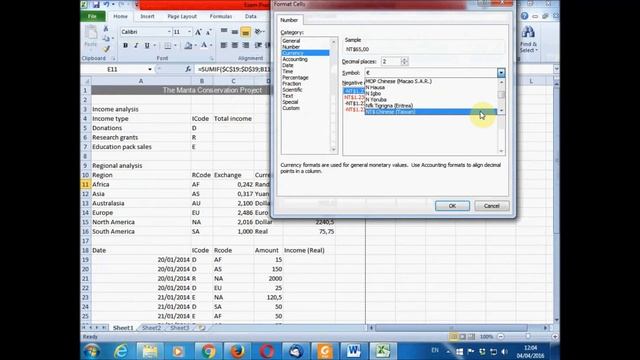This screenshot has width=640, height=360.
Task: Undo the last action in Excel
Action: [106, 5]
